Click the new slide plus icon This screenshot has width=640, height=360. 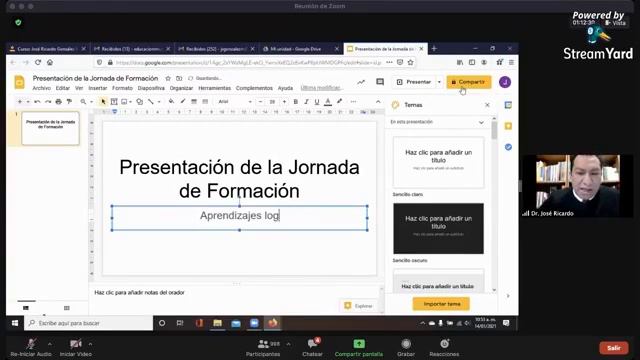click(20, 102)
